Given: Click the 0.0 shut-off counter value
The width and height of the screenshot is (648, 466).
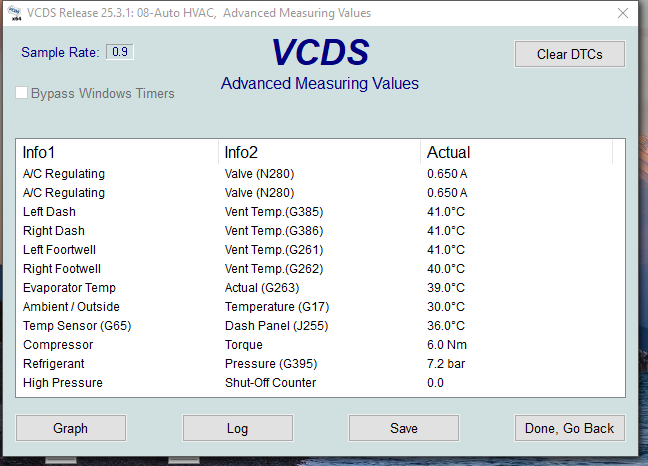Looking at the screenshot, I should pos(435,383).
